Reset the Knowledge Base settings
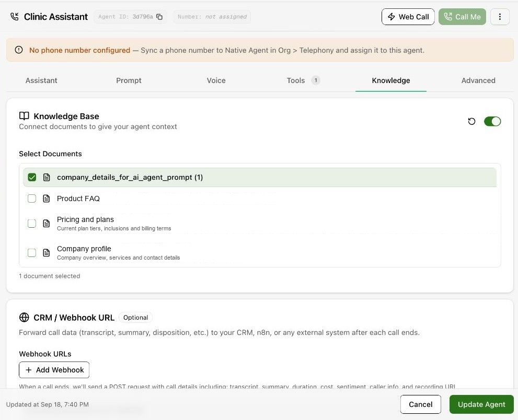The image size is (518, 420). [x=471, y=122]
